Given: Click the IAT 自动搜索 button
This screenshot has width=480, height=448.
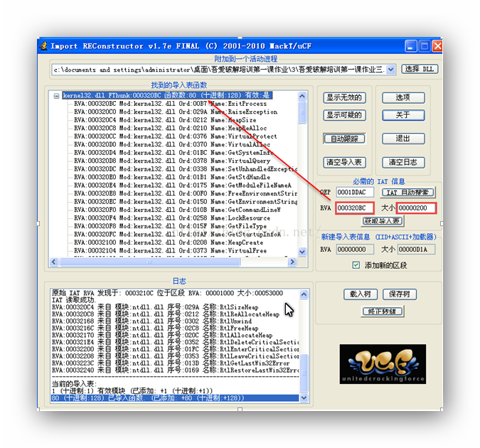Looking at the screenshot, I should pos(408,193).
